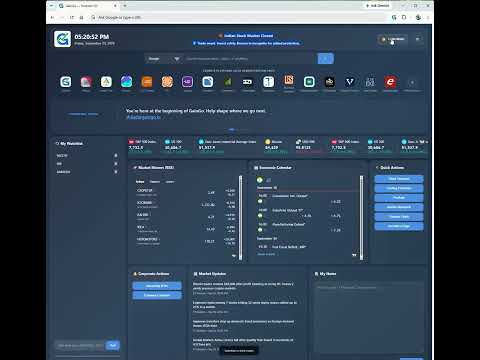Open the last visible Market Updates headline
The width and height of the screenshot is (480, 360).
coord(243,342)
